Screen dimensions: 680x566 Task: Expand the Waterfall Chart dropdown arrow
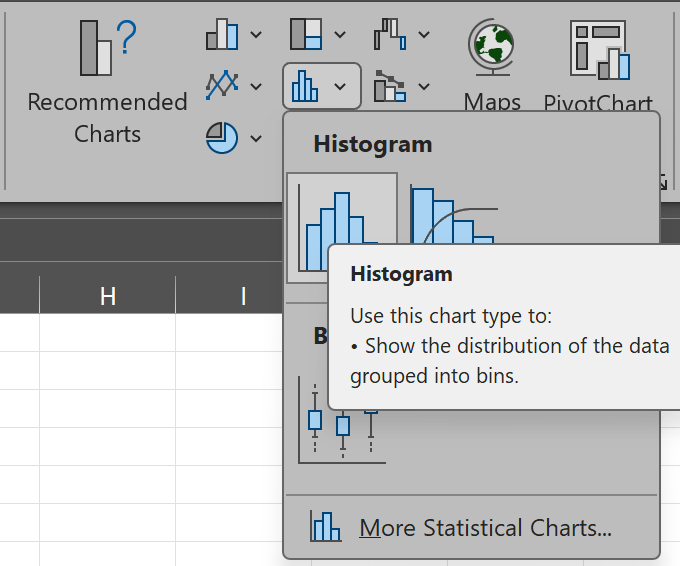click(424, 34)
